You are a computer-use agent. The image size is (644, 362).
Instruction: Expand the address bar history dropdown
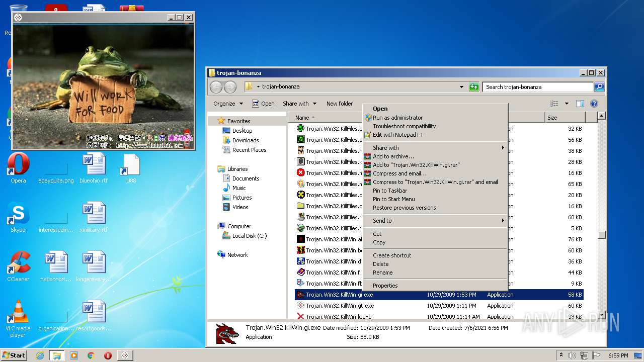[x=461, y=87]
